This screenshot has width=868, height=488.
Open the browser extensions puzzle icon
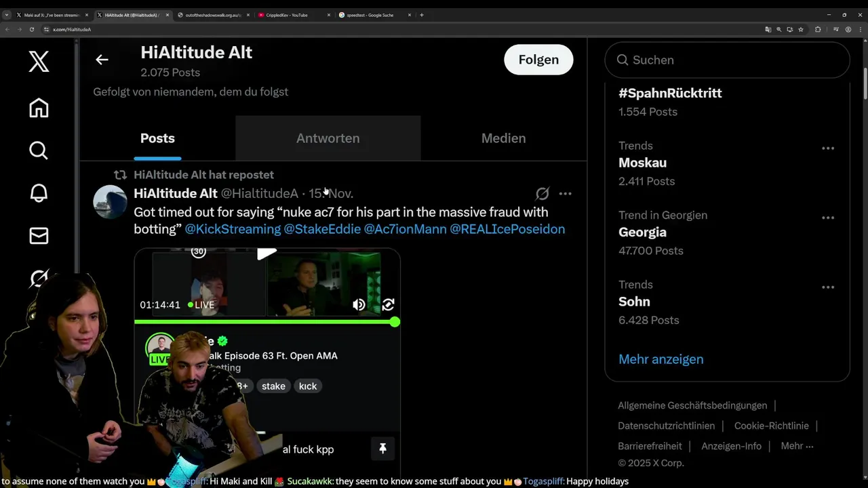[x=818, y=29]
